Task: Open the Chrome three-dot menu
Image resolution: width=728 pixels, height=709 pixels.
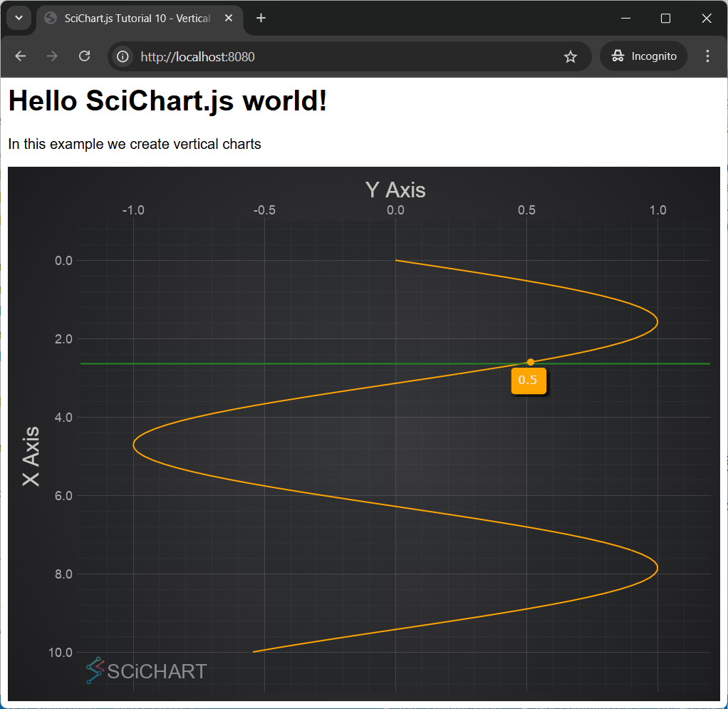Action: point(707,56)
